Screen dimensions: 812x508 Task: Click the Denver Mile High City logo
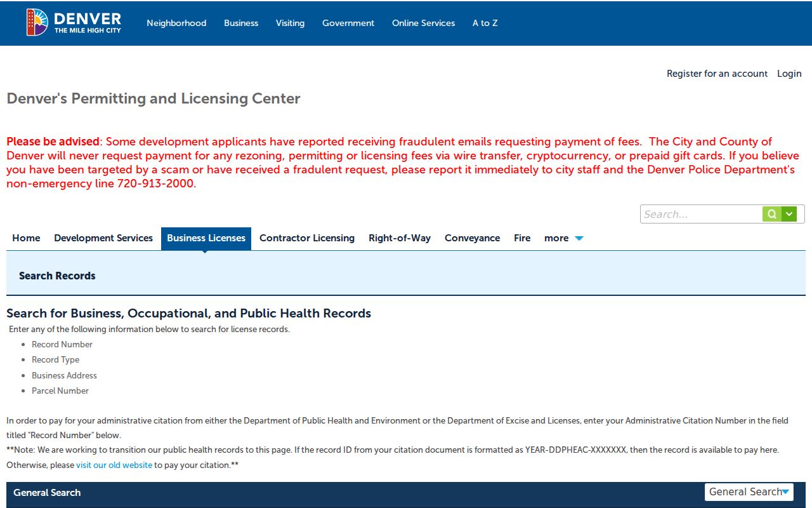(x=74, y=23)
